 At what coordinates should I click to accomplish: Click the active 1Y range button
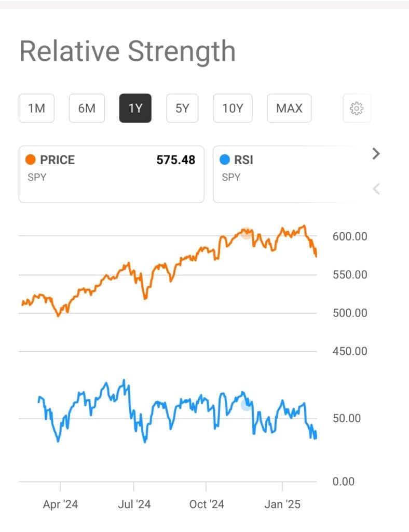(x=135, y=108)
